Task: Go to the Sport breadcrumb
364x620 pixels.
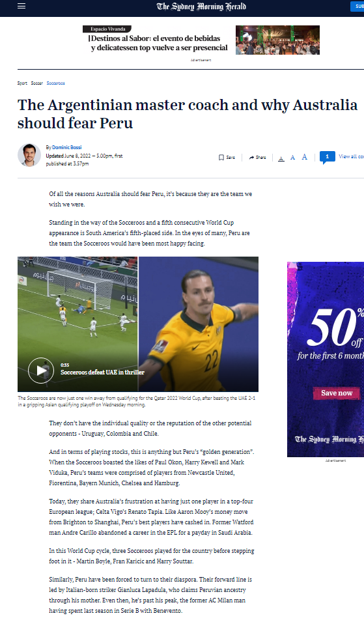Action: click(22, 83)
